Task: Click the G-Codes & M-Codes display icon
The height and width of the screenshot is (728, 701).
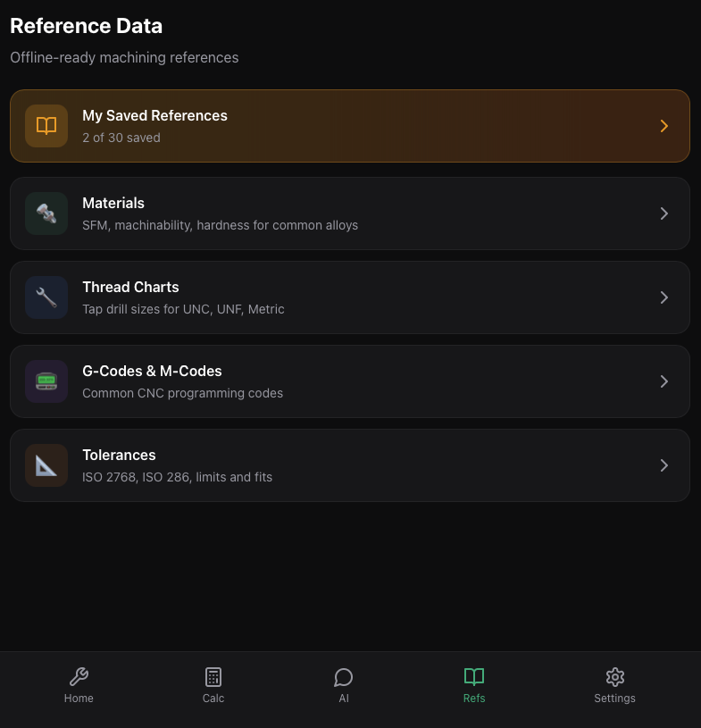Action: (46, 381)
